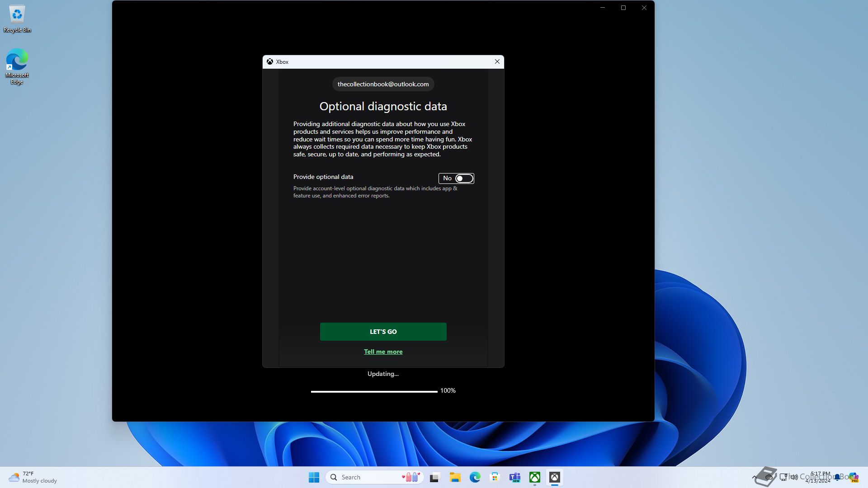
Task: Click the update progress bar at 100%
Action: pos(374,391)
